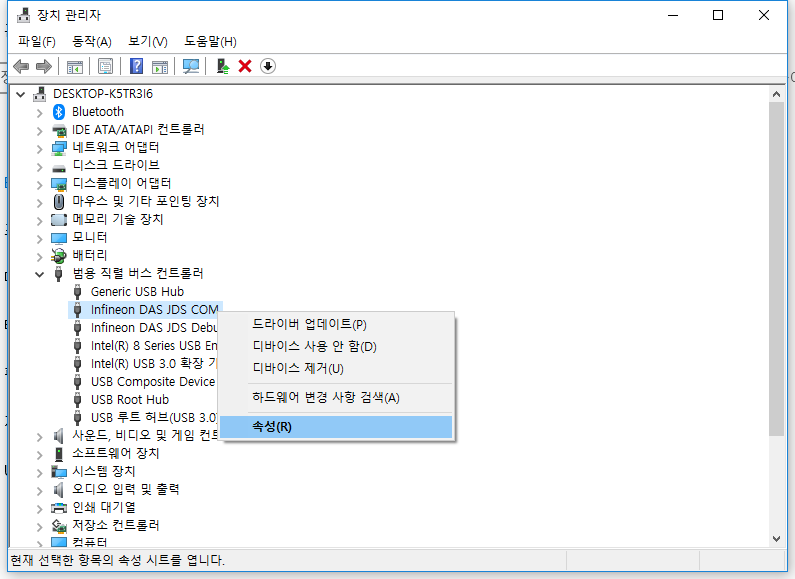795x579 pixels.
Task: Choose 드라이버 업데이트(P) from context menu
Action: [x=337, y=324]
